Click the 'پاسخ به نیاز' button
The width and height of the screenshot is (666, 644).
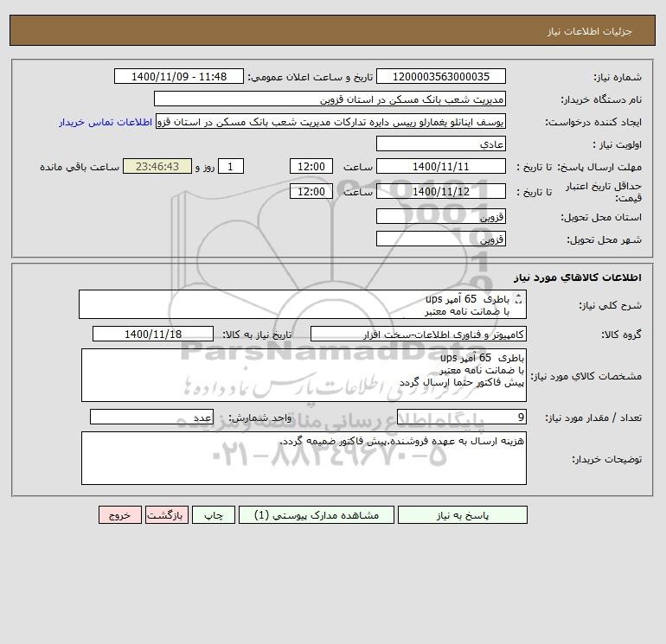tap(462, 515)
